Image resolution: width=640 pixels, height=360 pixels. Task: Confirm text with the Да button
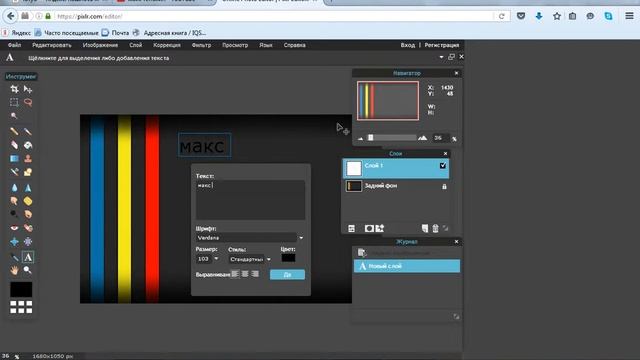point(287,275)
